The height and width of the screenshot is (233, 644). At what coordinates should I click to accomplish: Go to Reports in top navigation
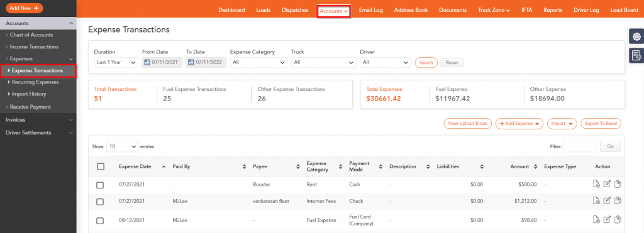tap(553, 10)
